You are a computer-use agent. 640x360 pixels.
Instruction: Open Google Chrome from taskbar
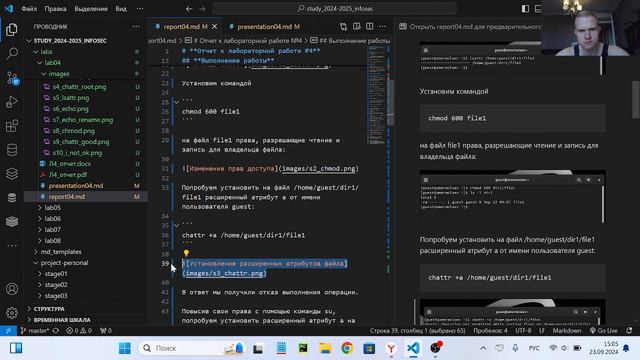click(347, 348)
